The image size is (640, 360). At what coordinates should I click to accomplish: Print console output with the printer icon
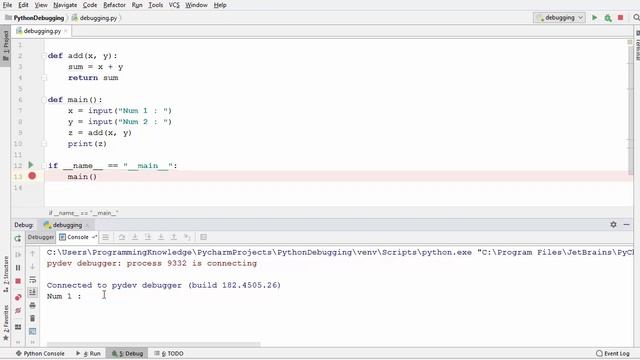coord(33,305)
